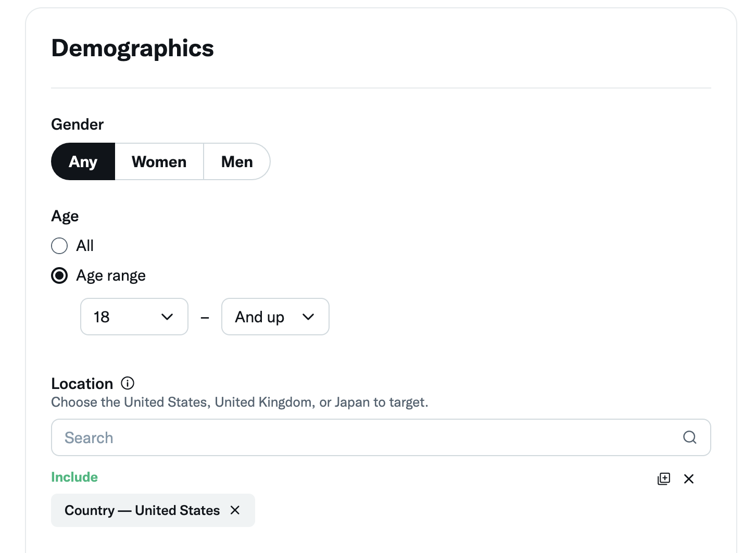
Task: Click the Demographics heading
Action: pyautogui.click(x=132, y=48)
